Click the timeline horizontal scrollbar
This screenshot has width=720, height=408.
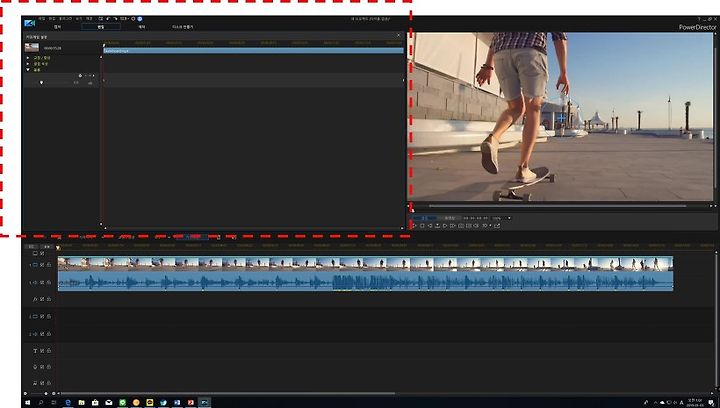point(228,393)
